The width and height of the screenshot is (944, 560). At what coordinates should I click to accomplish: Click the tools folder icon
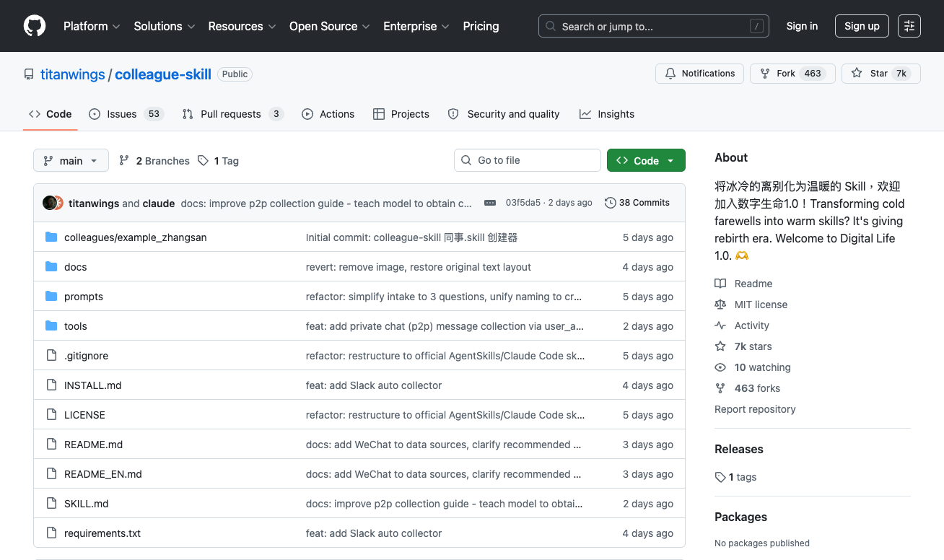pyautogui.click(x=51, y=325)
